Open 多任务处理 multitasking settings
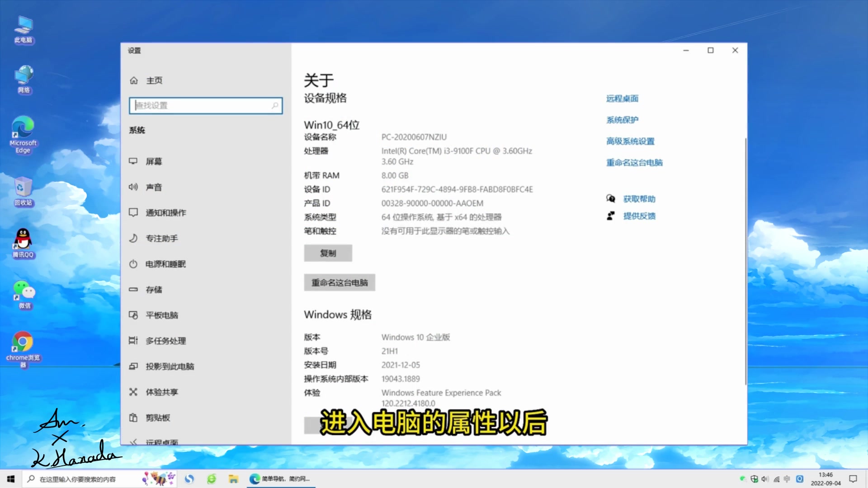Screen dimensions: 868x488 (x=165, y=341)
